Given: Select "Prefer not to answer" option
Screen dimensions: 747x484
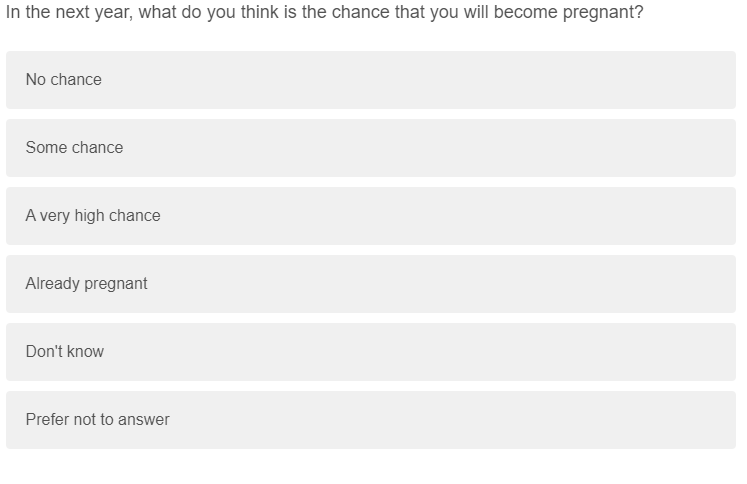Looking at the screenshot, I should point(370,420).
